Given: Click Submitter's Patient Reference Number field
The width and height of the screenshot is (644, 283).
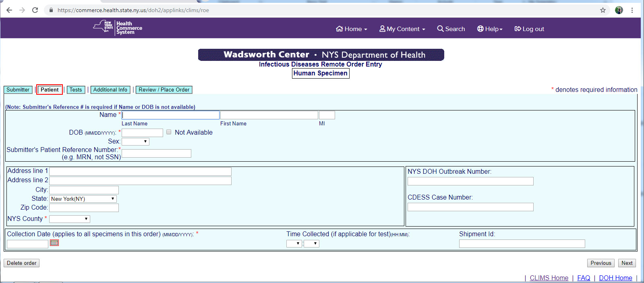Looking at the screenshot, I should [157, 153].
